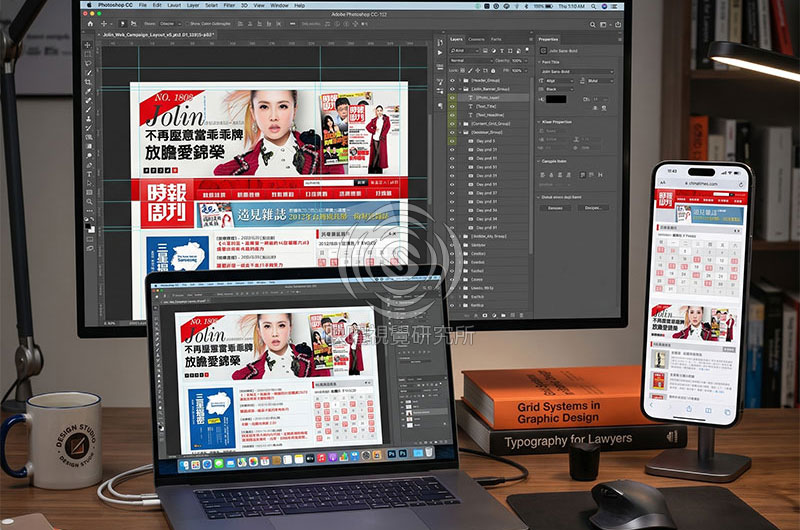Hide the [Jolin_Banner_Group] layer group
Image resolution: width=800 pixels, height=530 pixels.
452,89
